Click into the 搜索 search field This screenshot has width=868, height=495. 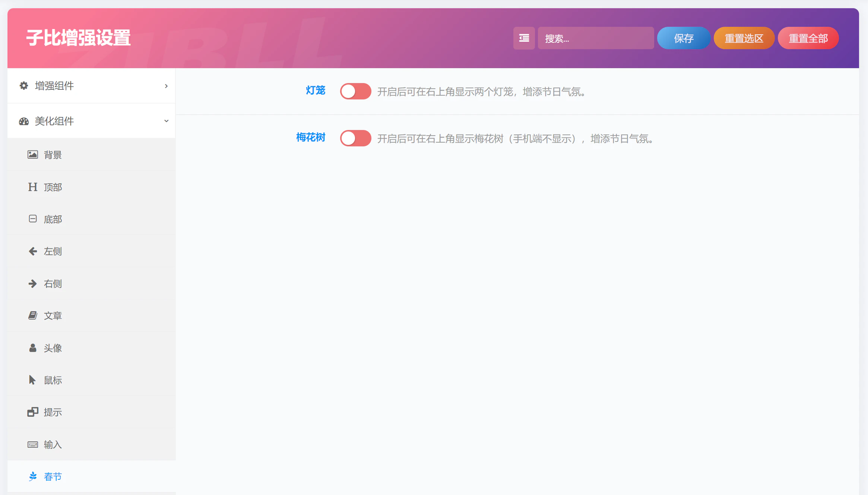point(596,38)
